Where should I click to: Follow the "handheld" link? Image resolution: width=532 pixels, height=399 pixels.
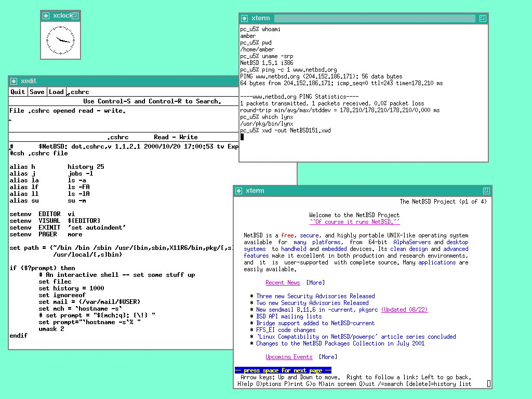(294, 249)
